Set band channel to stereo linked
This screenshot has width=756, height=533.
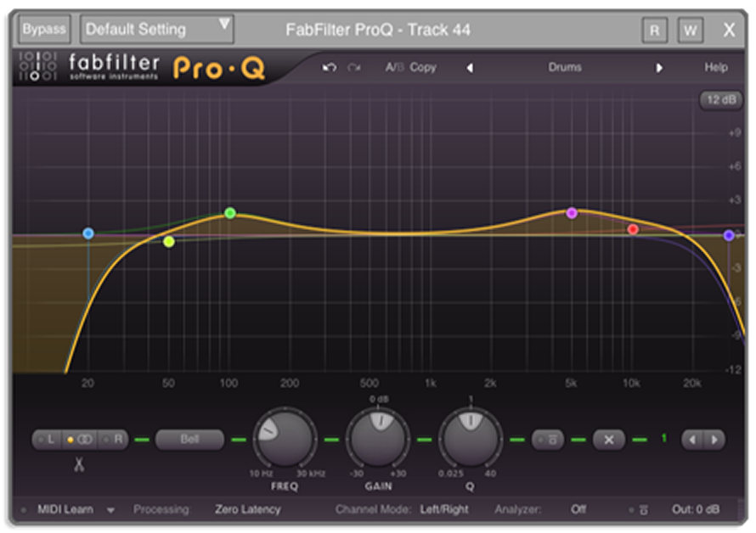(80, 440)
